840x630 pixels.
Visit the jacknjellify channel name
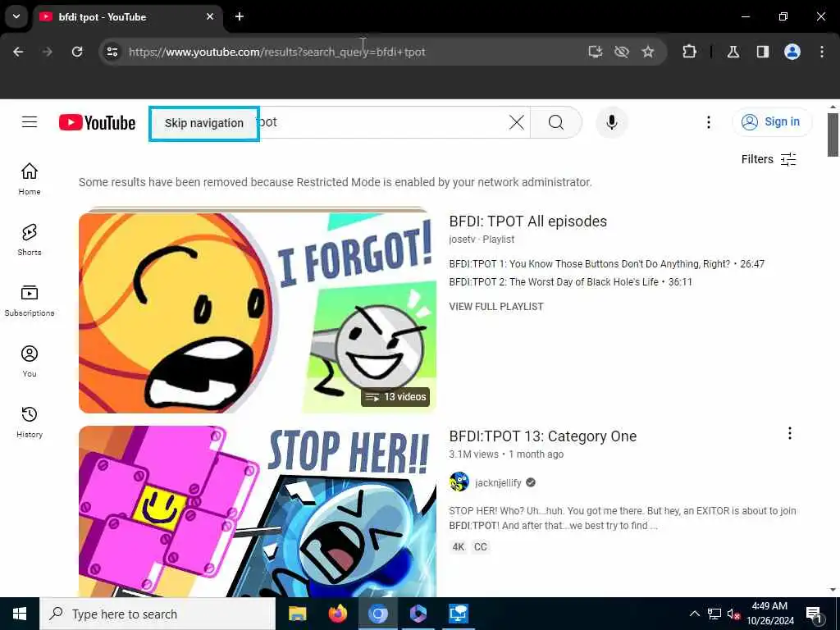tap(498, 482)
